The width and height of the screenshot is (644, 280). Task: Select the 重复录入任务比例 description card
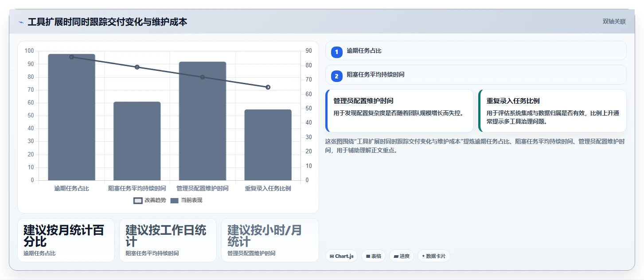click(552, 111)
